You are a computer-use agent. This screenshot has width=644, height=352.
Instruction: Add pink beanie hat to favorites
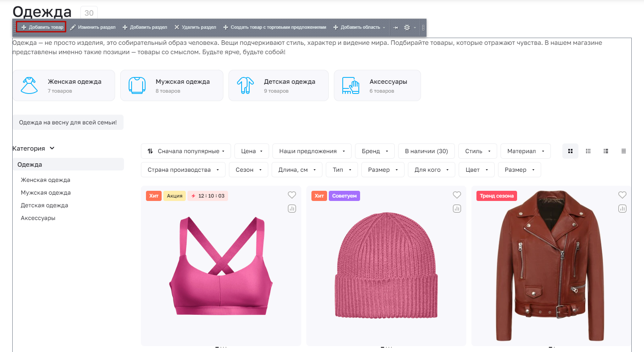pyautogui.click(x=457, y=195)
